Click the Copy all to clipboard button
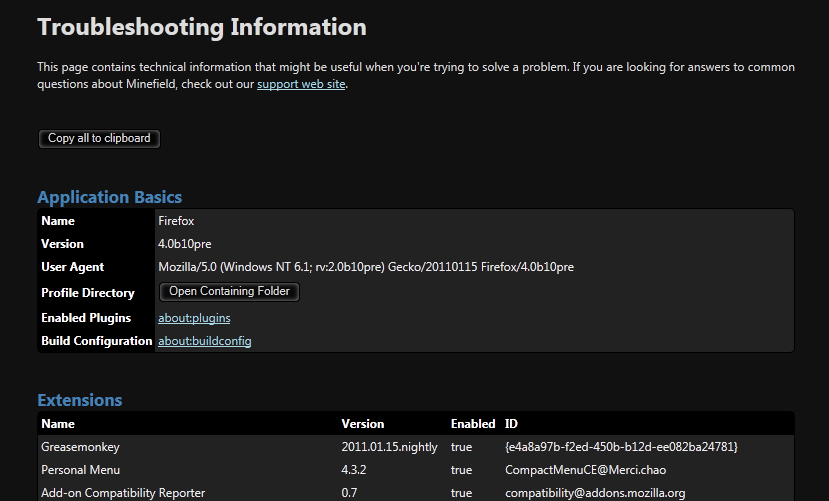 pyautogui.click(x=99, y=138)
